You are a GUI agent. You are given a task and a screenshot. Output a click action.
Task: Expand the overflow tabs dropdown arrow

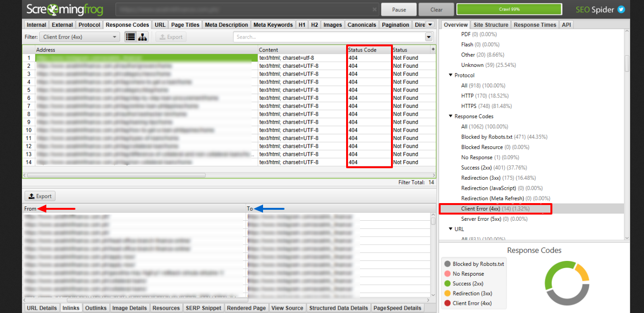(430, 25)
